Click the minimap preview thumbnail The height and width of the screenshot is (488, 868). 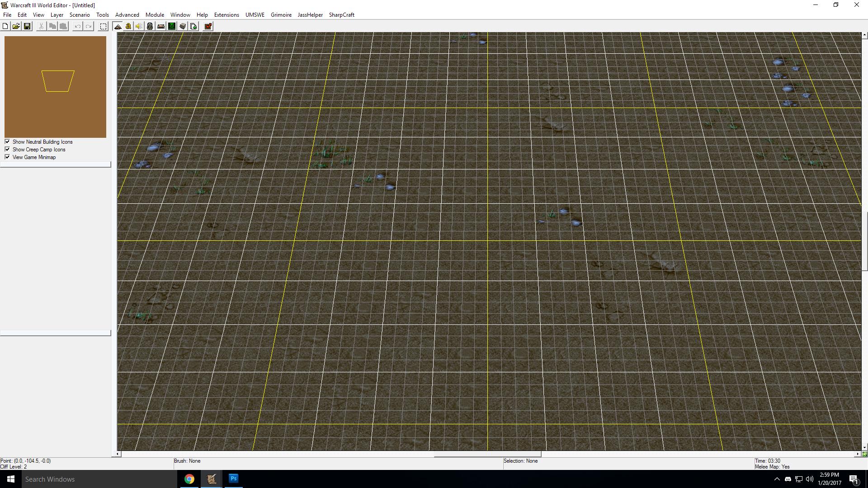pyautogui.click(x=56, y=87)
